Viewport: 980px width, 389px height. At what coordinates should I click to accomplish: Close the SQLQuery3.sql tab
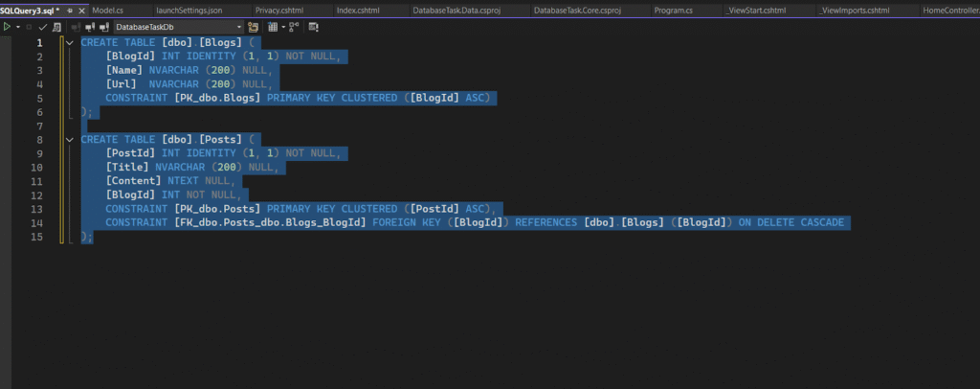[81, 9]
